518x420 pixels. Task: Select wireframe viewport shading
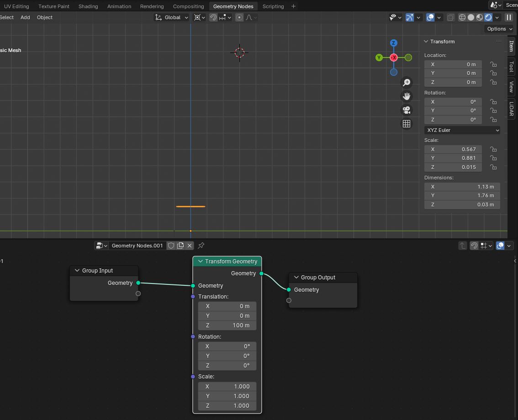click(462, 17)
